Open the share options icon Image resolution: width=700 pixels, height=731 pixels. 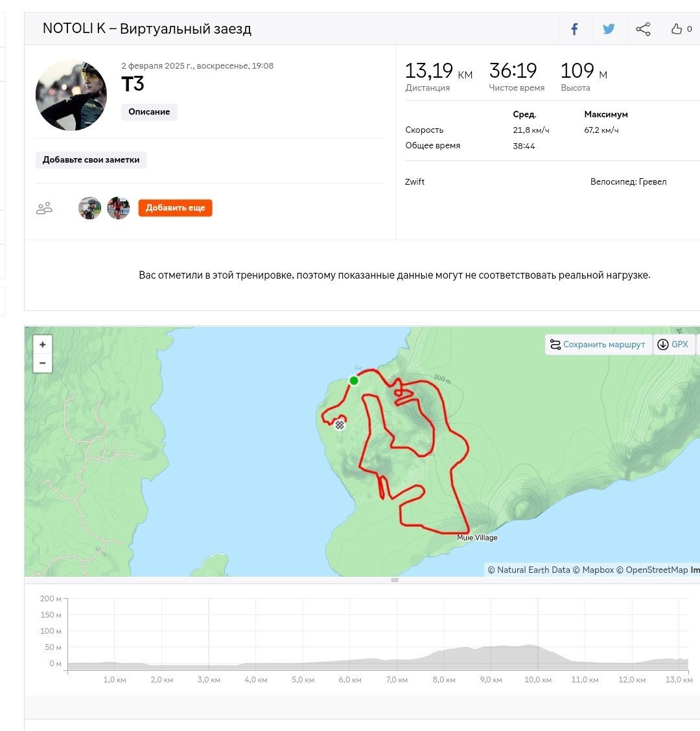click(643, 29)
